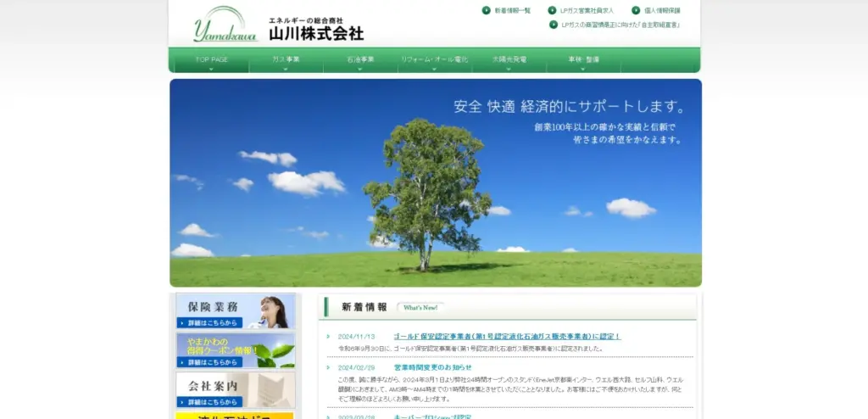The height and width of the screenshot is (419, 868).
Task: Go to TOP PAGE in navigation bar
Action: click(x=212, y=59)
